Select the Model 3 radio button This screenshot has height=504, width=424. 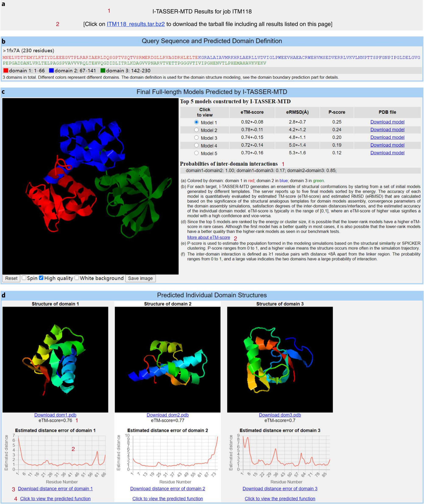pyautogui.click(x=196, y=138)
